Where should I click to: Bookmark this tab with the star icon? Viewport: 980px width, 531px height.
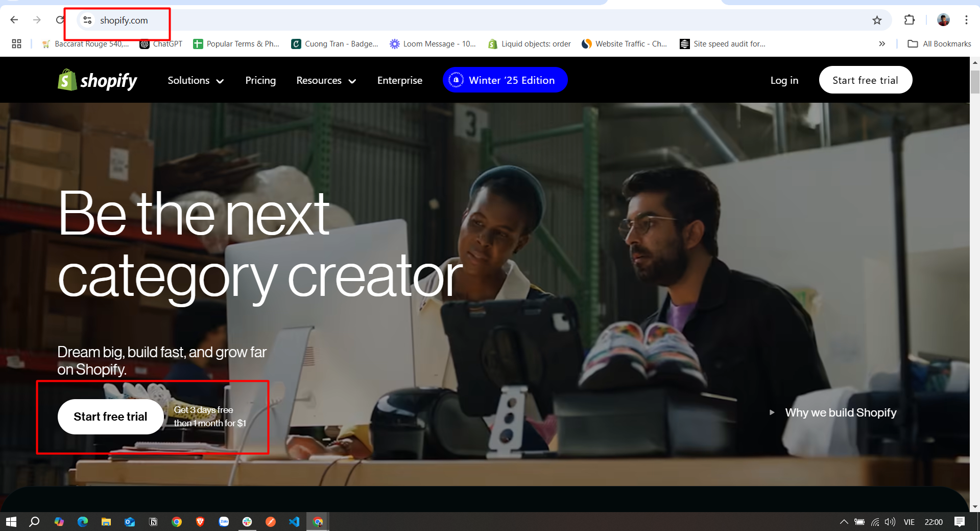pyautogui.click(x=877, y=20)
